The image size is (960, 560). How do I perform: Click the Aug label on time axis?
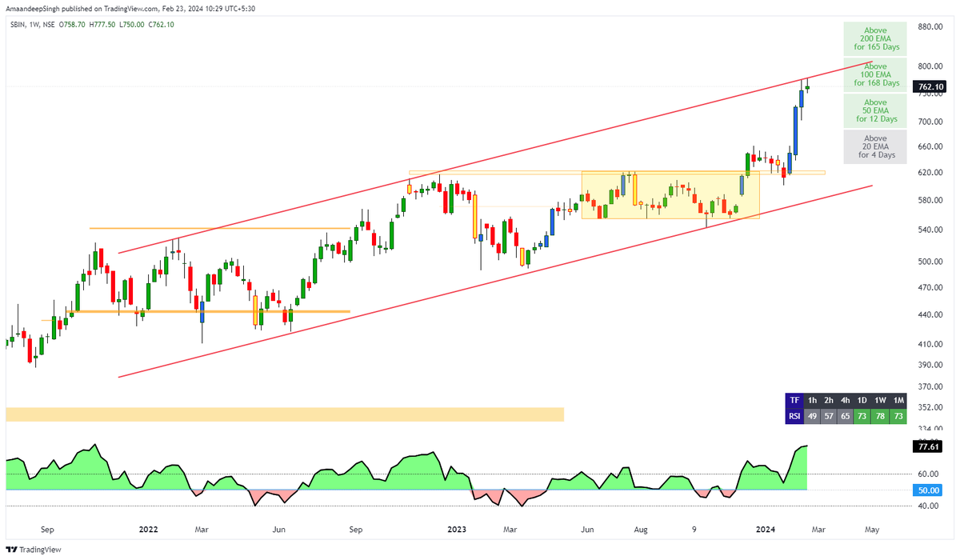(640, 529)
